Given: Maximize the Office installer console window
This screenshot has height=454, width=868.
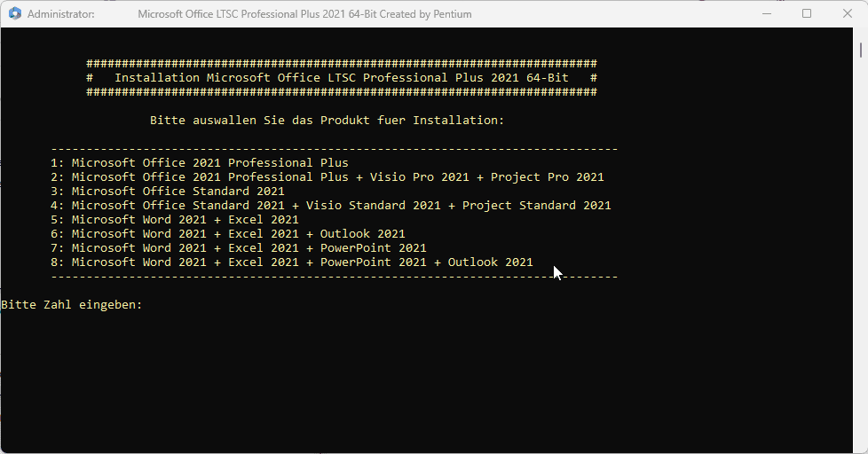Looking at the screenshot, I should [807, 14].
